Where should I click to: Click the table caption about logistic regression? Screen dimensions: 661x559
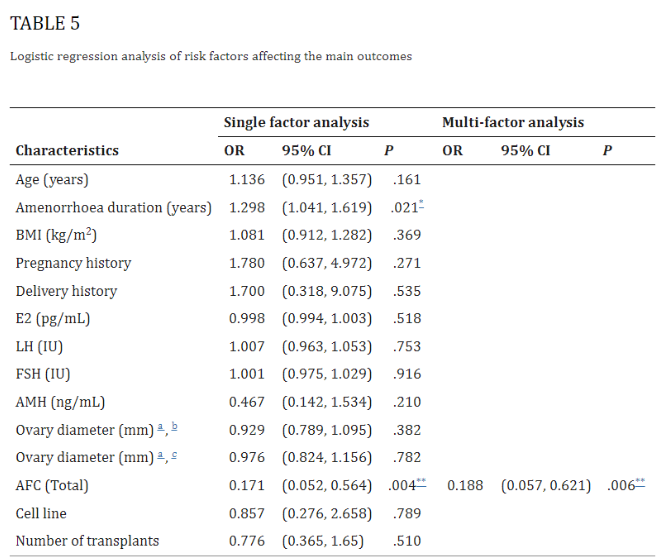click(x=210, y=57)
